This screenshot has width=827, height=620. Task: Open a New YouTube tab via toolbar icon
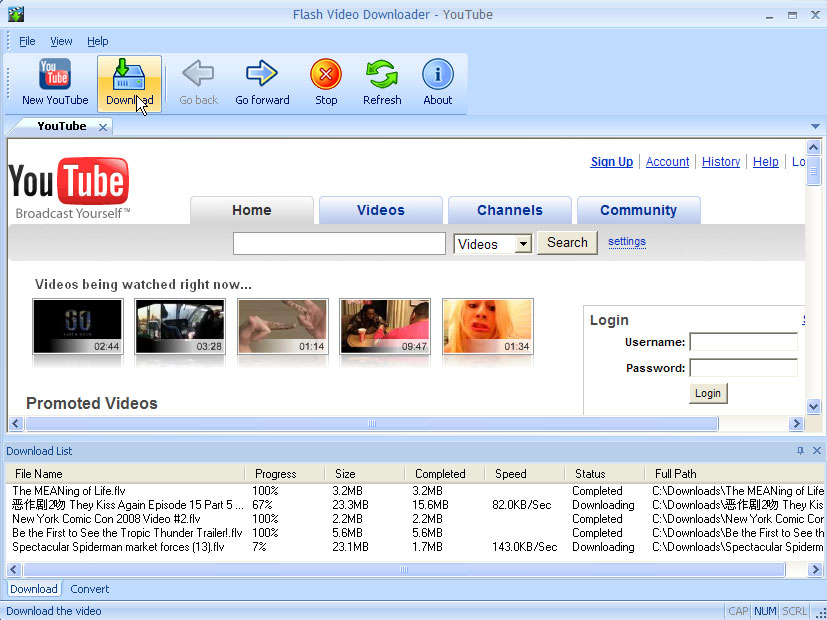55,74
